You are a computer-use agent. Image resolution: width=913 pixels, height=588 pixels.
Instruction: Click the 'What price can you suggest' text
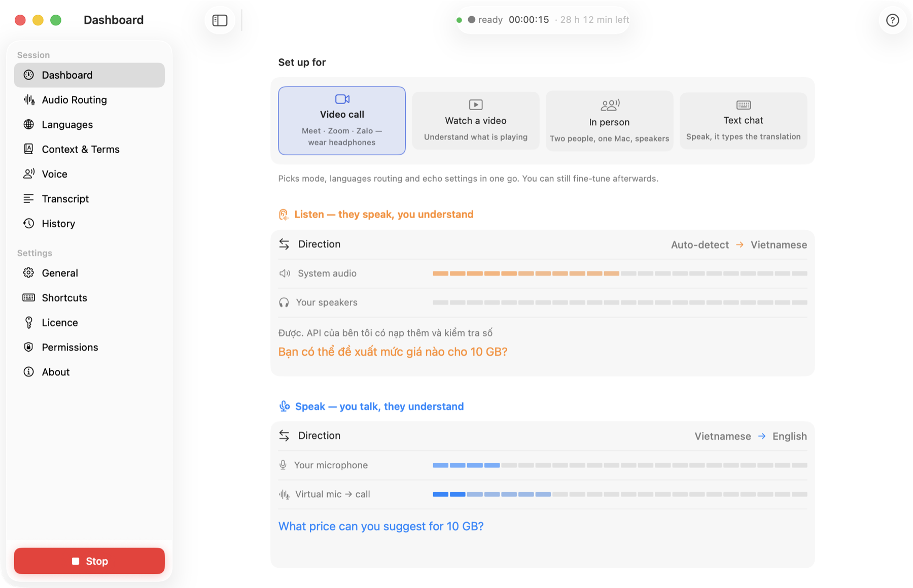coord(381,527)
